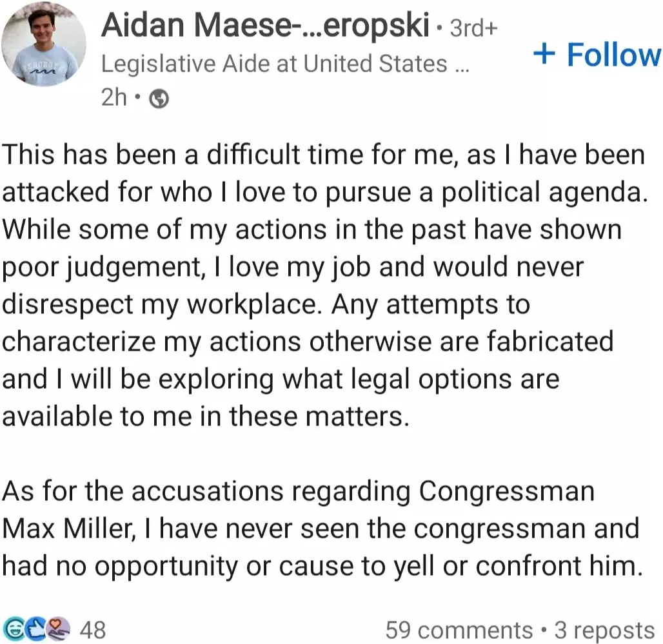Click the globe public visibility icon
Viewport: 663px width, 644px height.
tap(159, 99)
